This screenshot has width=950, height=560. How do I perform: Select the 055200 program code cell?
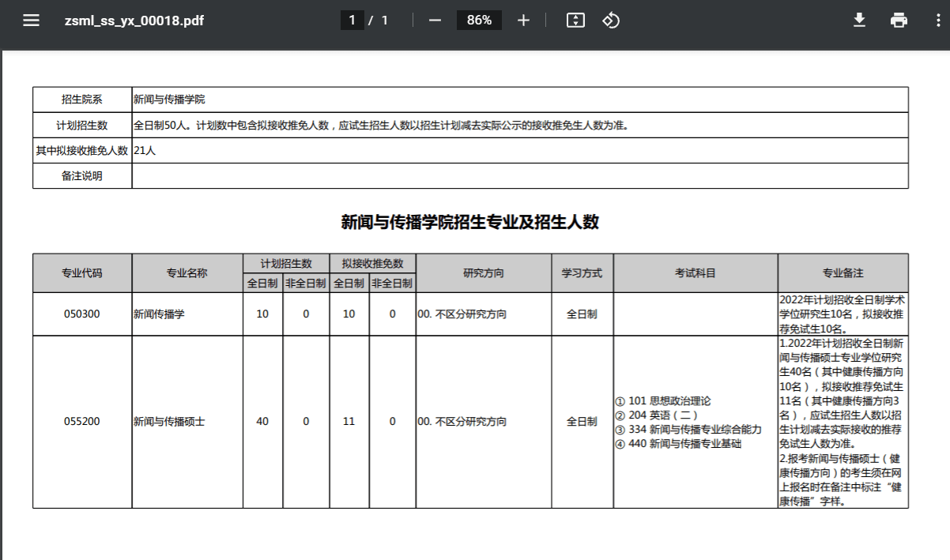[x=82, y=422]
